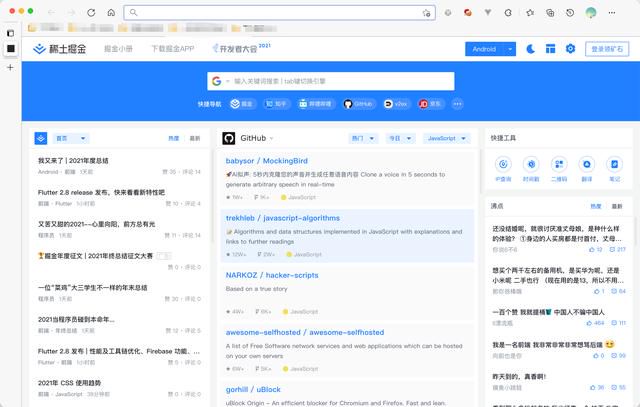
Task: Open the layout switcher icon
Action: click(x=550, y=49)
